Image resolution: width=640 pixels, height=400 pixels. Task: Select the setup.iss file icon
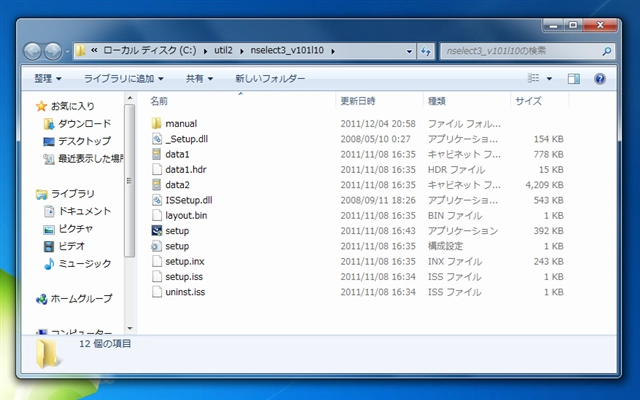coord(157,276)
